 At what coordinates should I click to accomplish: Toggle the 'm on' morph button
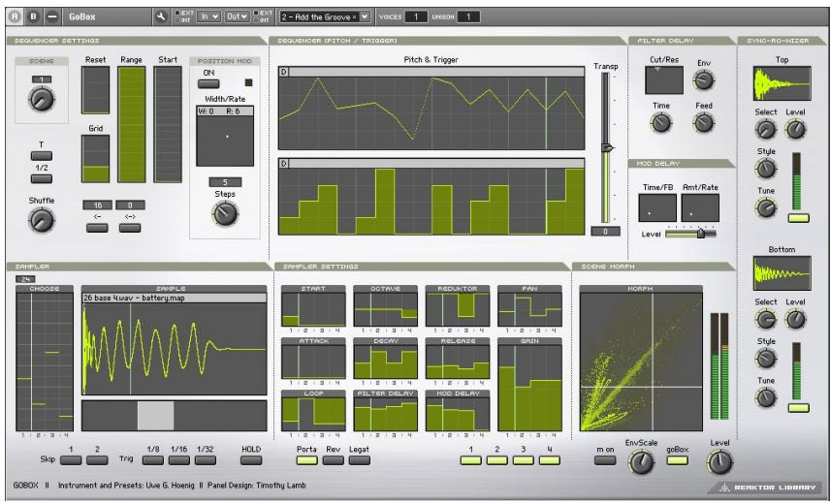[x=605, y=460]
